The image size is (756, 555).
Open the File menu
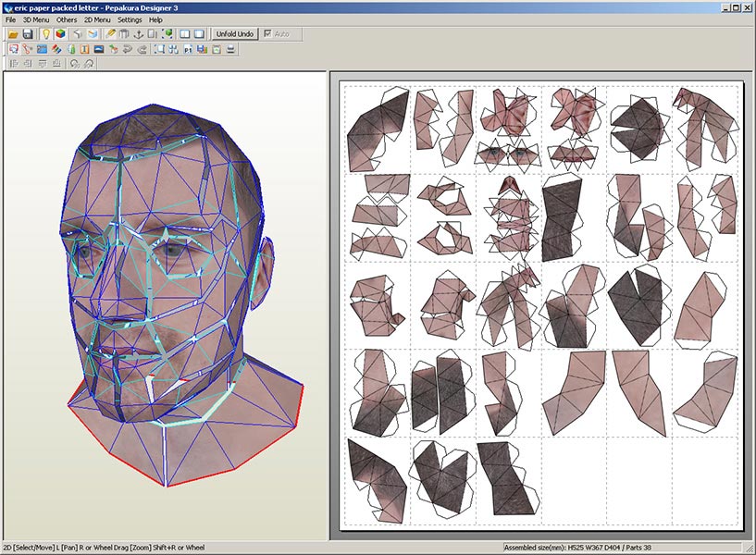[x=11, y=19]
